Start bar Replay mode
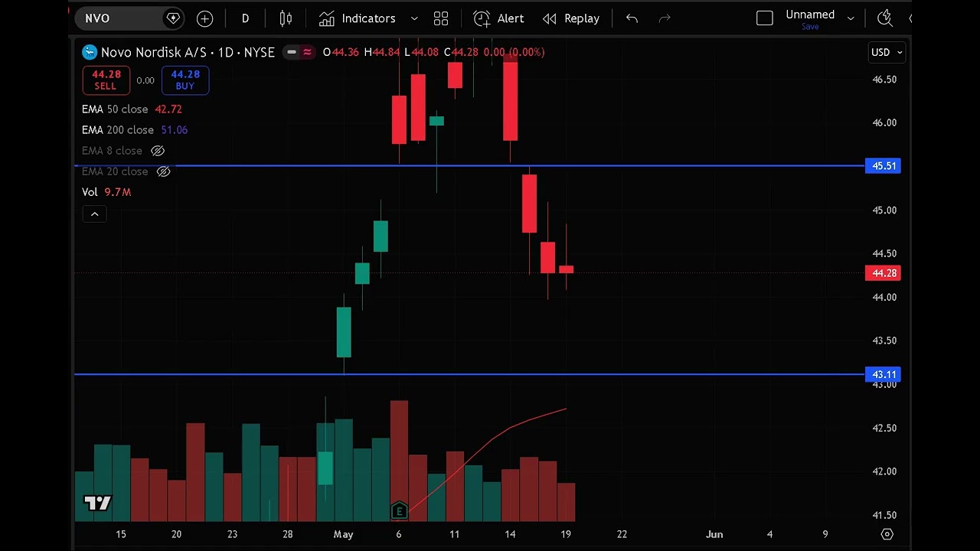The height and width of the screenshot is (551, 980). click(x=571, y=18)
